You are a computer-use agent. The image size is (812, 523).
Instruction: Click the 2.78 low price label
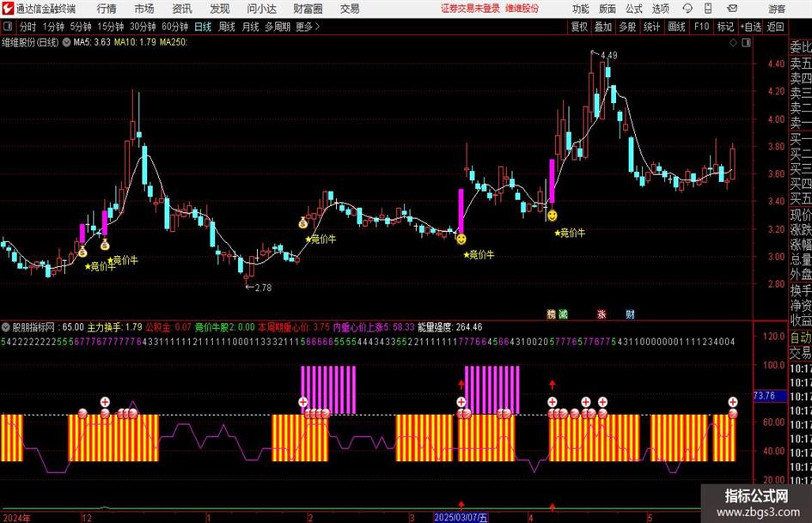(x=263, y=288)
